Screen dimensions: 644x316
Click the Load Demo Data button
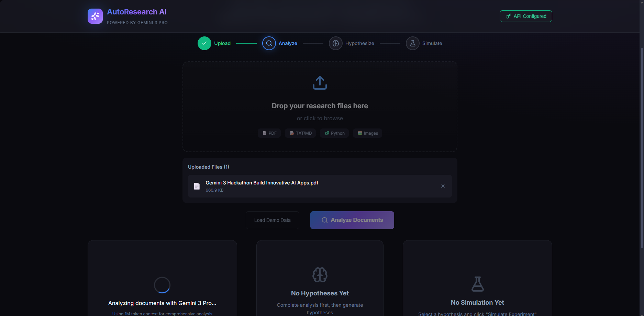[x=273, y=220]
